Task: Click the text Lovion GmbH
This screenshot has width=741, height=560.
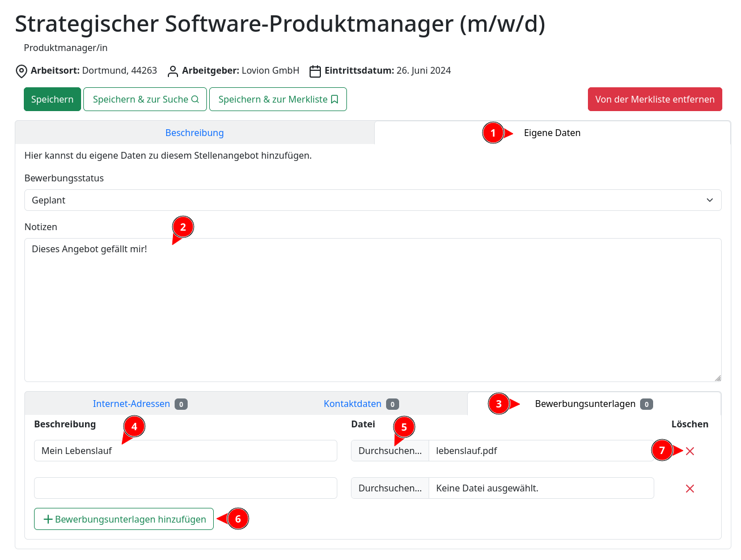Action: click(270, 70)
